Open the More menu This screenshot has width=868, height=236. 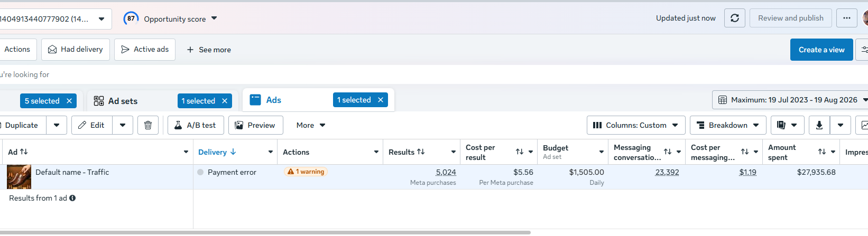311,125
